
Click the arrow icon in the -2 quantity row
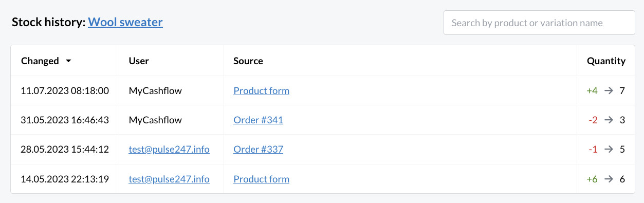(x=609, y=120)
